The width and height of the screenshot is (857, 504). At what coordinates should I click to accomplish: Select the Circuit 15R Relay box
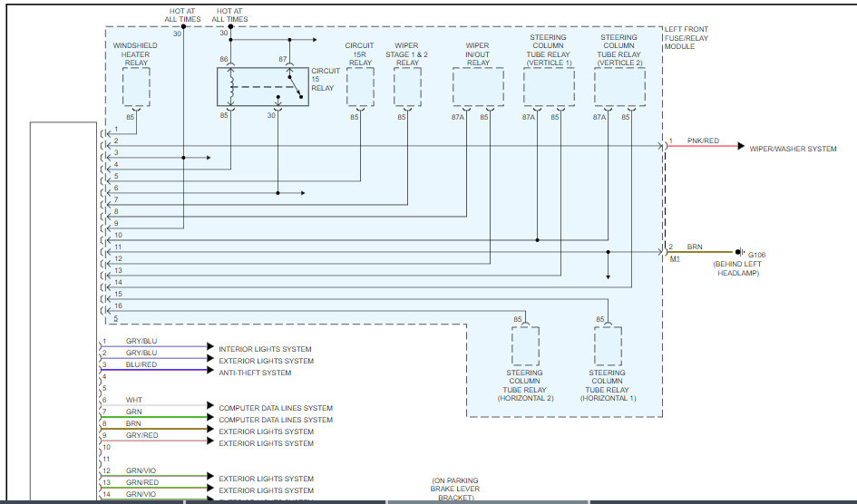pyautogui.click(x=360, y=87)
